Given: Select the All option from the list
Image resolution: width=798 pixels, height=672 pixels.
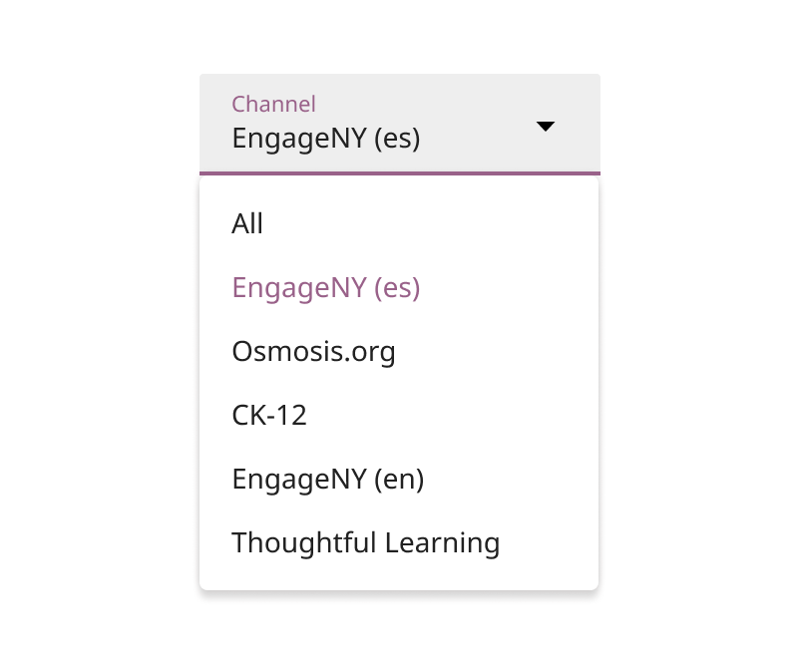Looking at the screenshot, I should point(247,223).
